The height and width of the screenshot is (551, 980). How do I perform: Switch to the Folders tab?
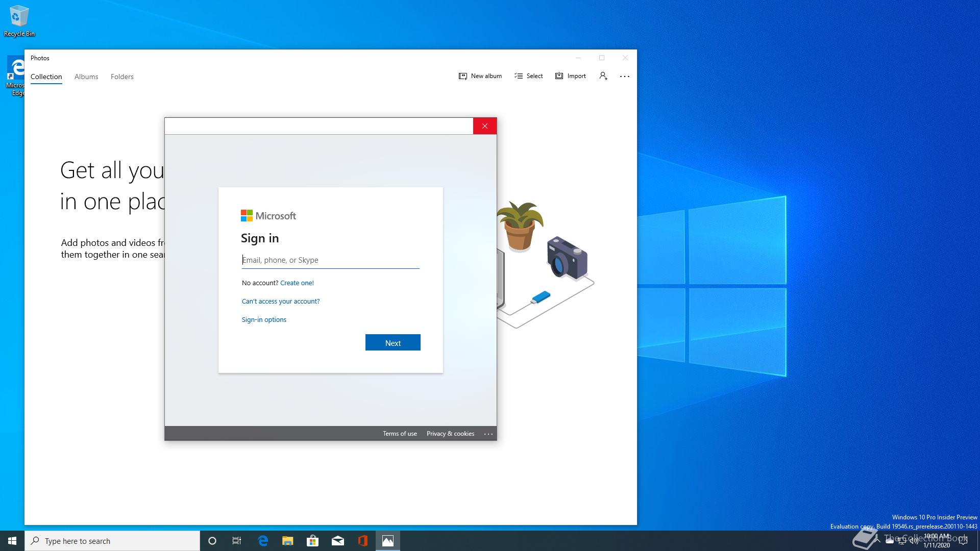tap(122, 77)
